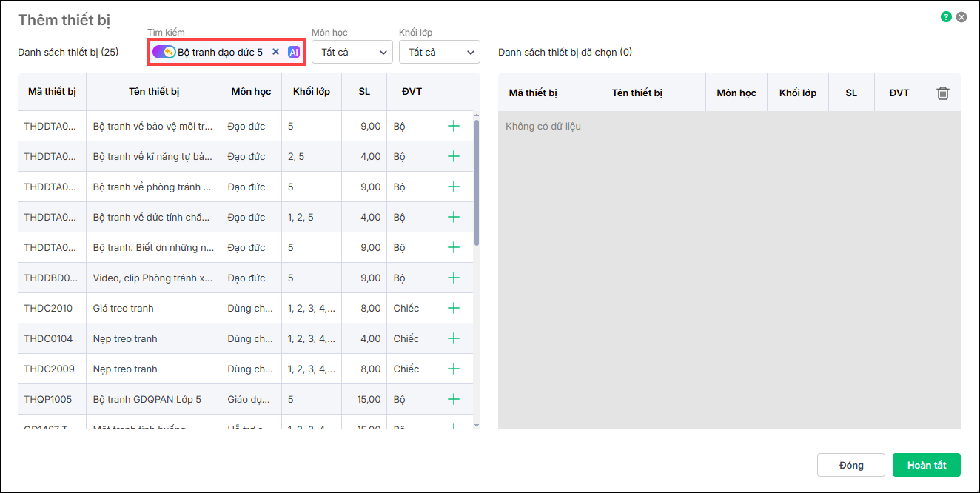Click the Tên thiết bị header in the left table
980x493 pixels.
click(153, 92)
